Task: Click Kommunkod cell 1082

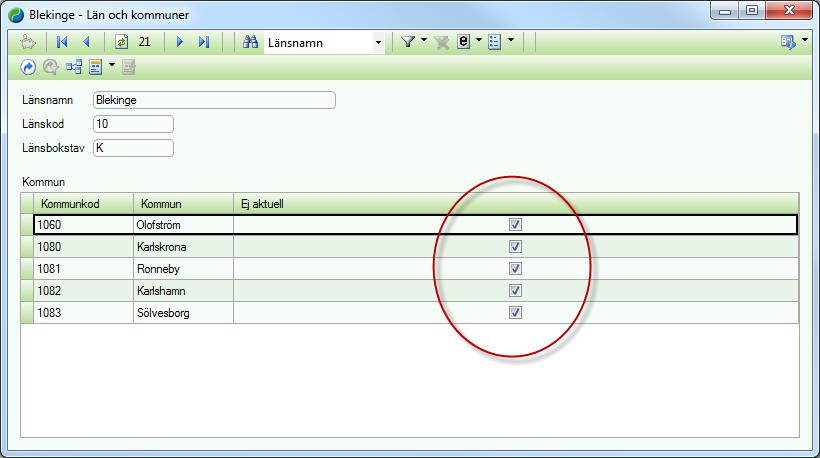Action: click(x=84, y=291)
